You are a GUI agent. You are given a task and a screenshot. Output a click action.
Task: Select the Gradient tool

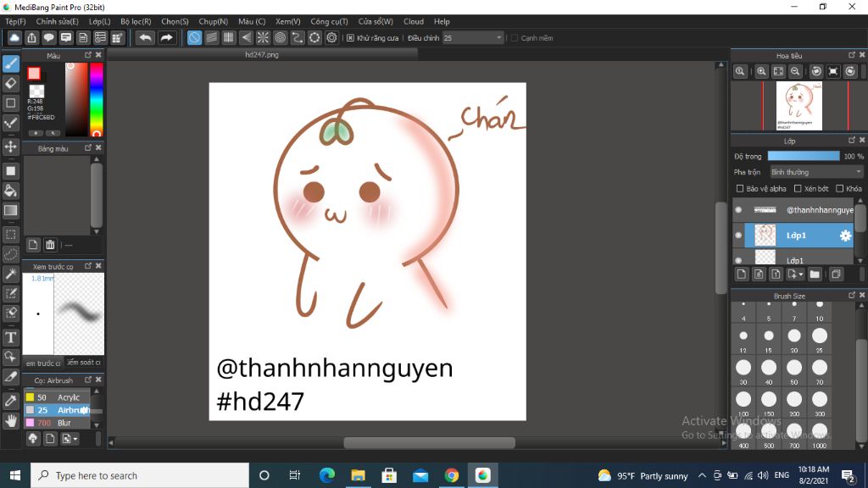pos(11,210)
